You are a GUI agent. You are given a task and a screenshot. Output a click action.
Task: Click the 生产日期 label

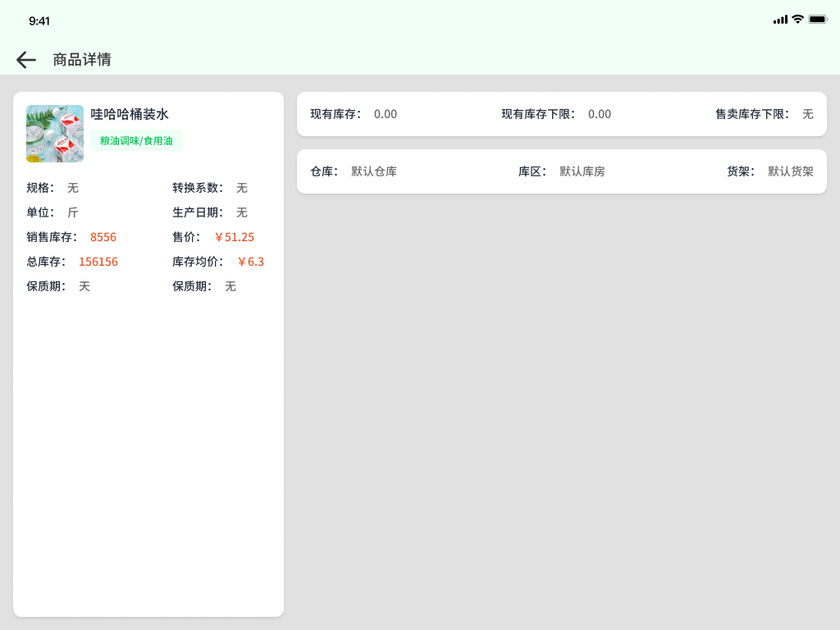tap(198, 212)
